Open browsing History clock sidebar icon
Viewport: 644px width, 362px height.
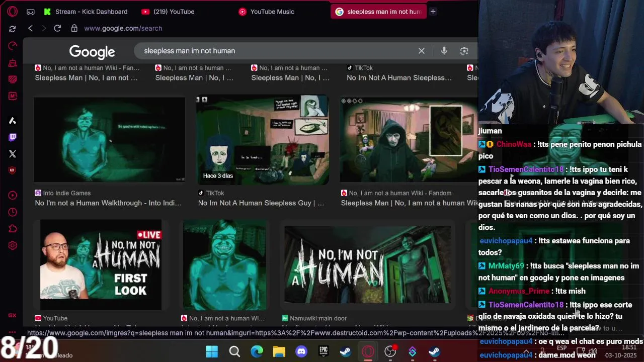coord(13,212)
